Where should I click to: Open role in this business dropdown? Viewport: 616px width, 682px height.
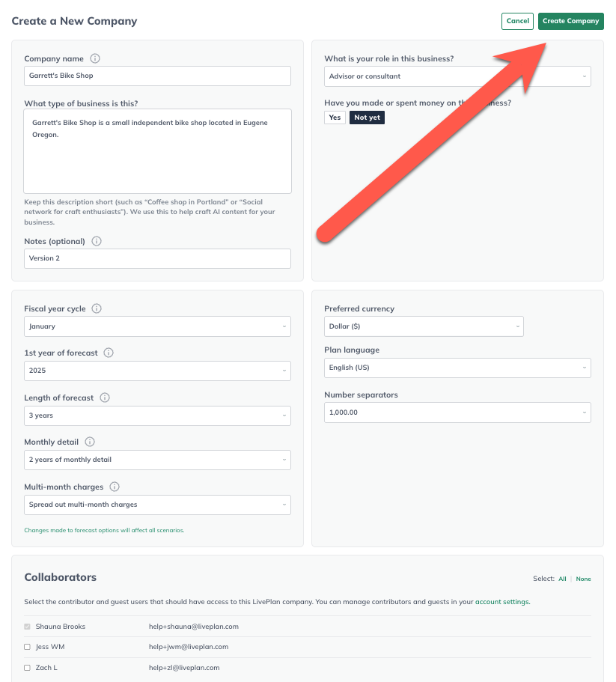click(457, 76)
